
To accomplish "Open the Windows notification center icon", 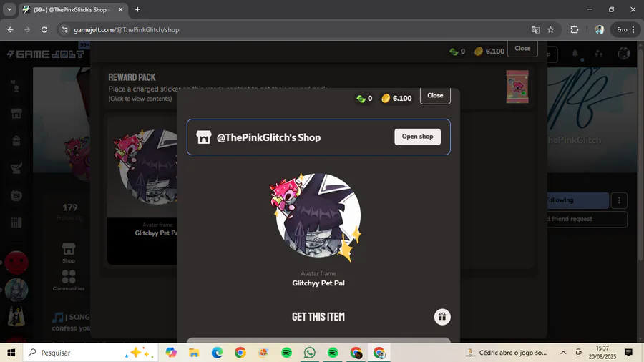I will [628, 352].
